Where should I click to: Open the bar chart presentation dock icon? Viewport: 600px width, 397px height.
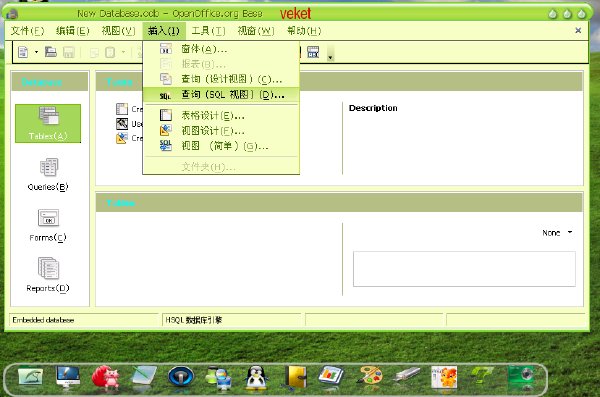331,375
